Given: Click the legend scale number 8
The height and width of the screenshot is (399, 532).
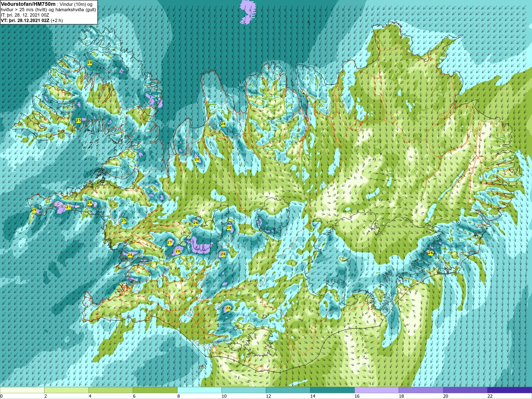Looking at the screenshot, I should [178, 396].
